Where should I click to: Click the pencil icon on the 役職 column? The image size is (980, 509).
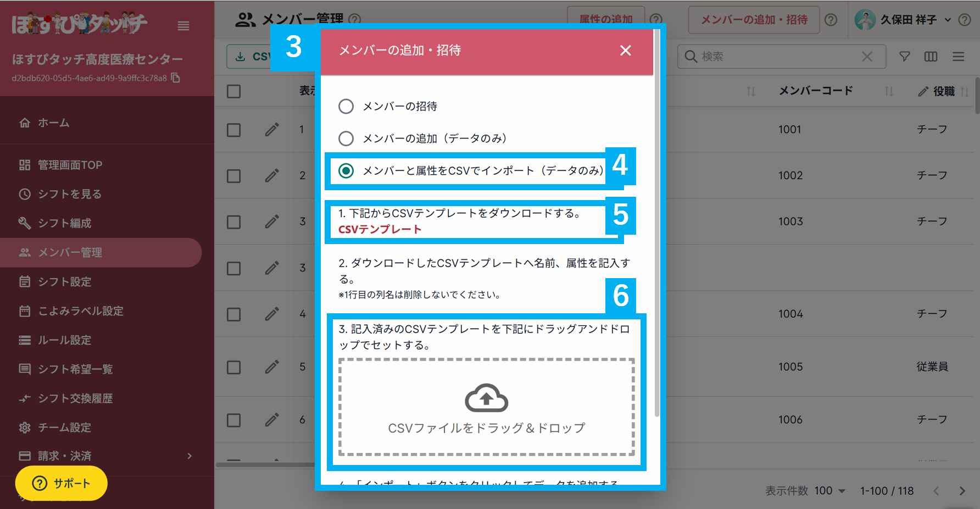click(x=923, y=91)
